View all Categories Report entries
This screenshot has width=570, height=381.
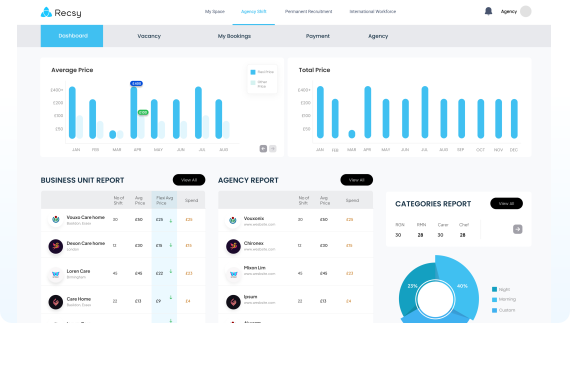coord(506,204)
